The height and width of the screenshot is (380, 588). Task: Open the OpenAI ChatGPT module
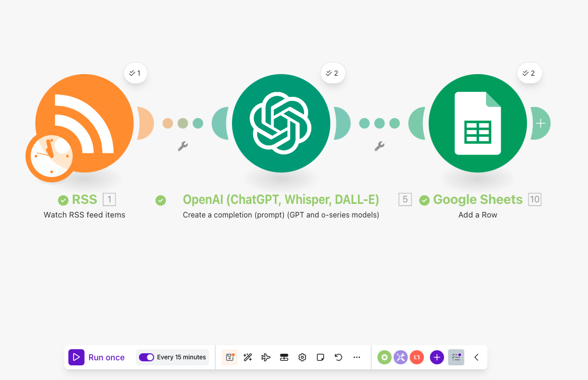click(x=281, y=123)
